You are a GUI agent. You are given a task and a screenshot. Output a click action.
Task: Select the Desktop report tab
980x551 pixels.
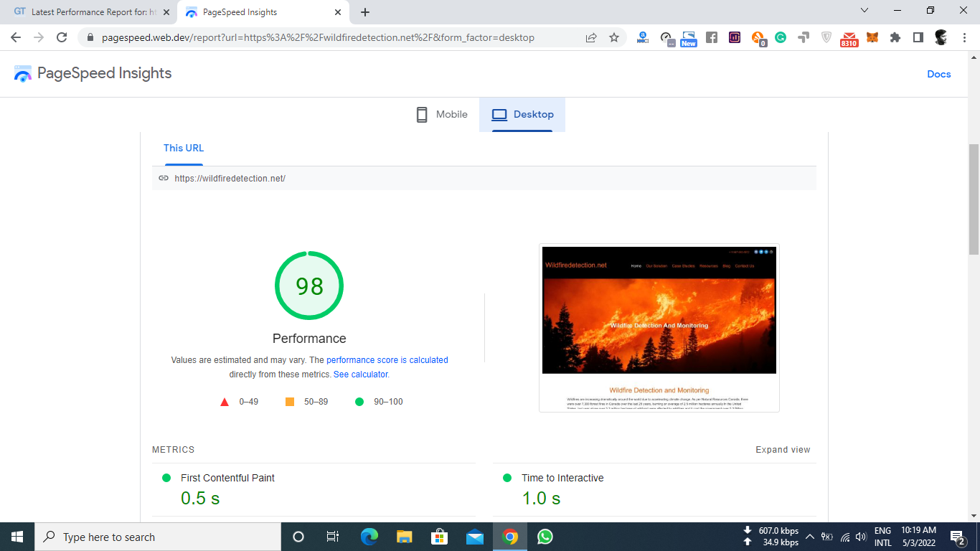point(522,115)
